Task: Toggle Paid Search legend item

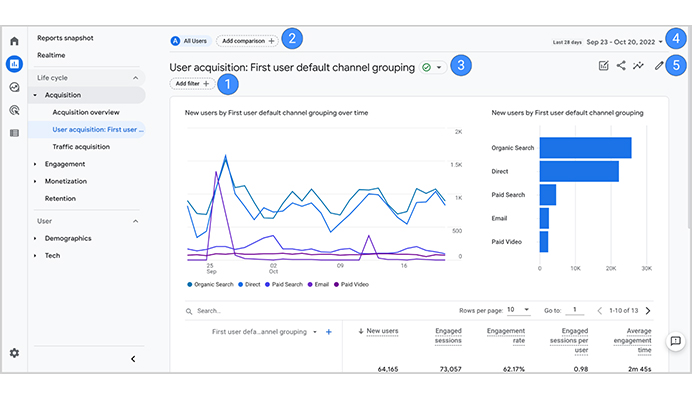Action: point(284,284)
